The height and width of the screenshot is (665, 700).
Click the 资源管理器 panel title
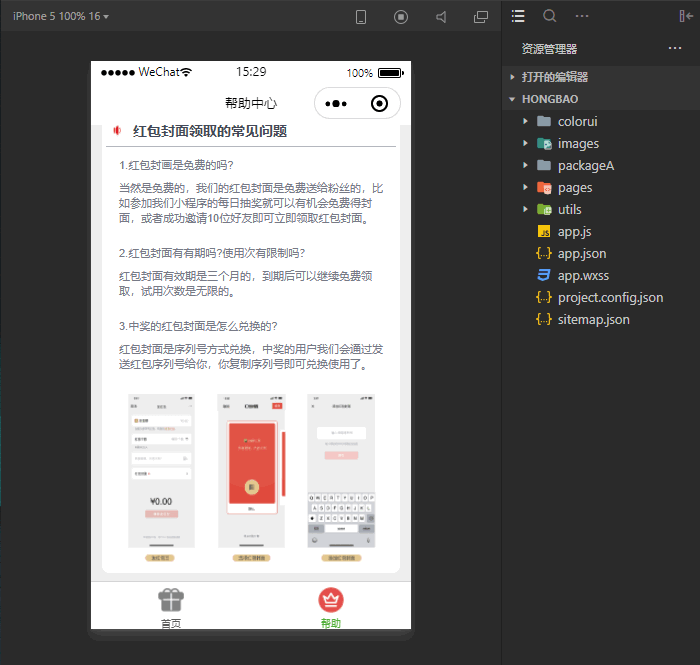coord(549,49)
